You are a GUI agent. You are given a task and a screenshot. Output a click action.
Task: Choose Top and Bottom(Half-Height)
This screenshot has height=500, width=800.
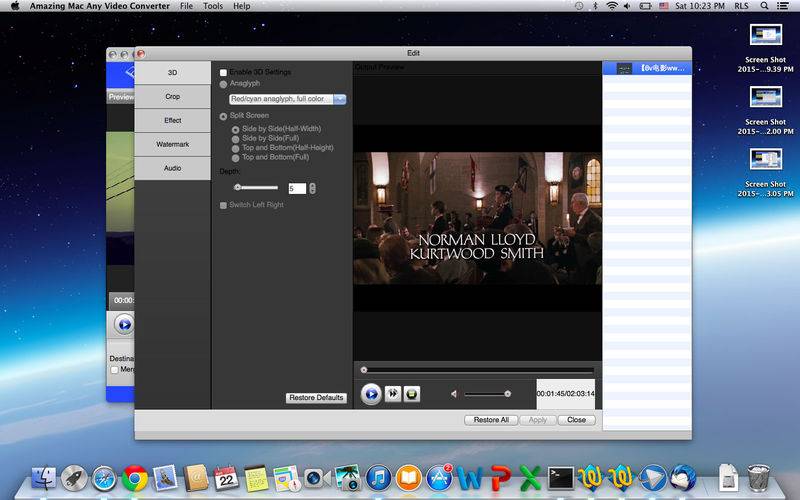click(x=235, y=148)
